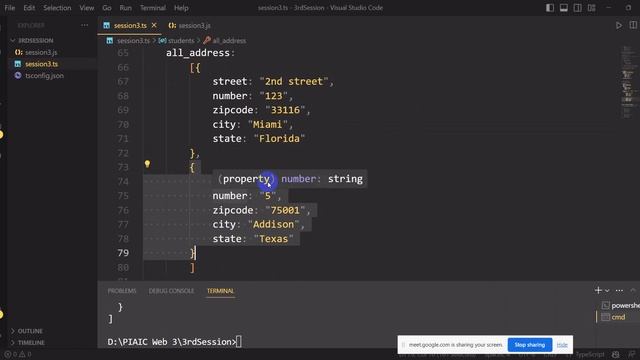Viewport: 640px width, 360px height.
Task: Switch to the session3.ts editor tab
Action: [130, 25]
